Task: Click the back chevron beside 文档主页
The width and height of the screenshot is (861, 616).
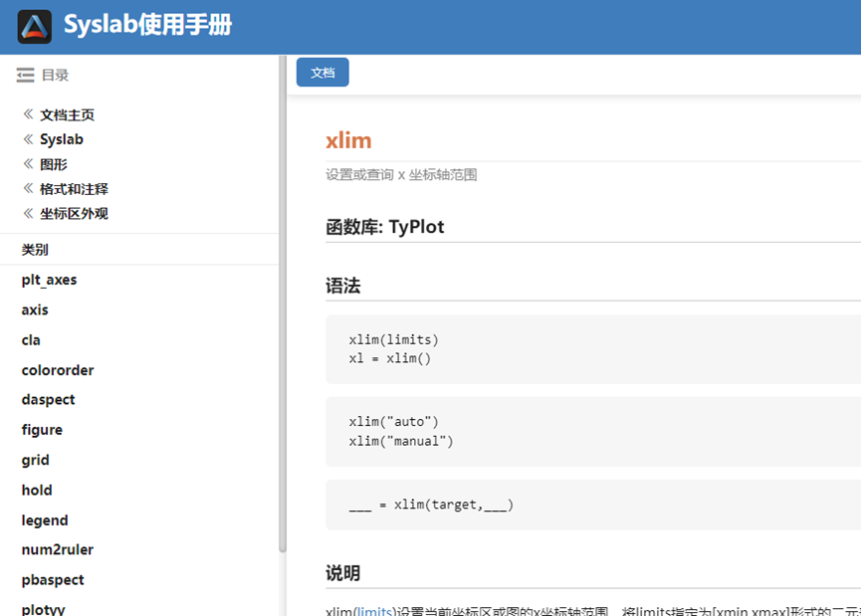Action: click(x=28, y=114)
